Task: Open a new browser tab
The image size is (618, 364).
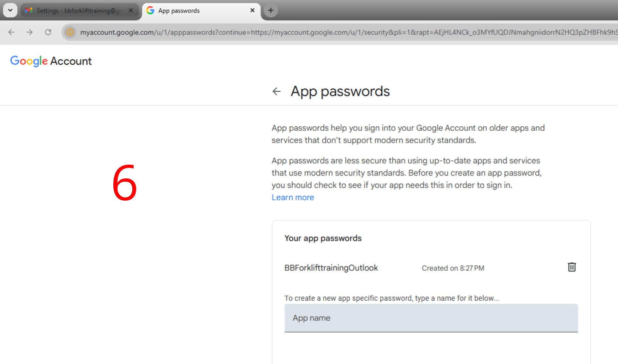Action: 271,10
